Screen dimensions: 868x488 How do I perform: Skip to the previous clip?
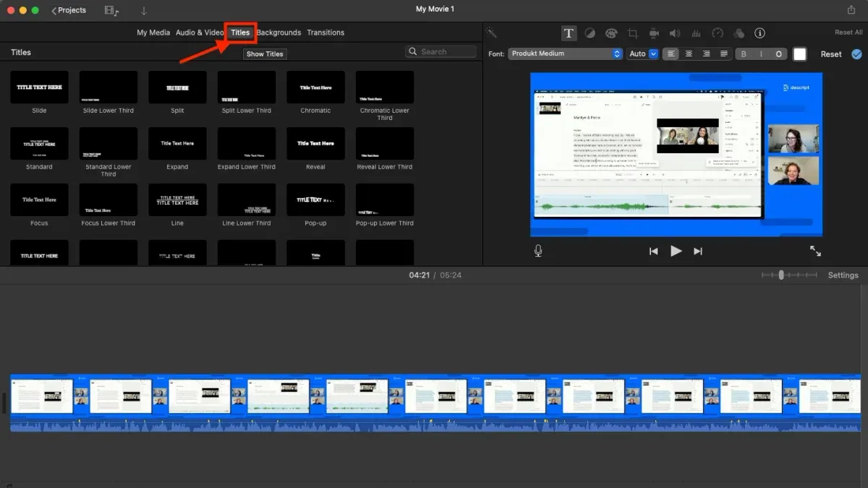[653, 251]
